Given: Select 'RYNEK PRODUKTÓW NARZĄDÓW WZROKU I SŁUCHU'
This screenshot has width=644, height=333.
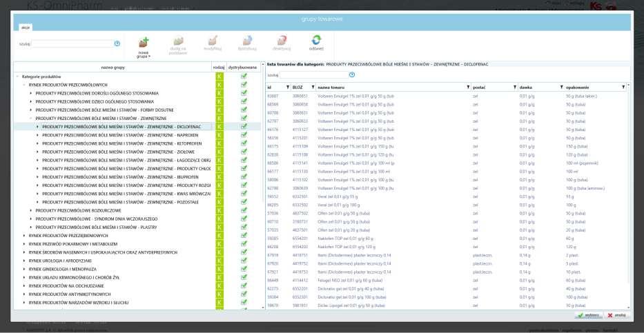Looking at the screenshot, I should (x=79, y=303).
